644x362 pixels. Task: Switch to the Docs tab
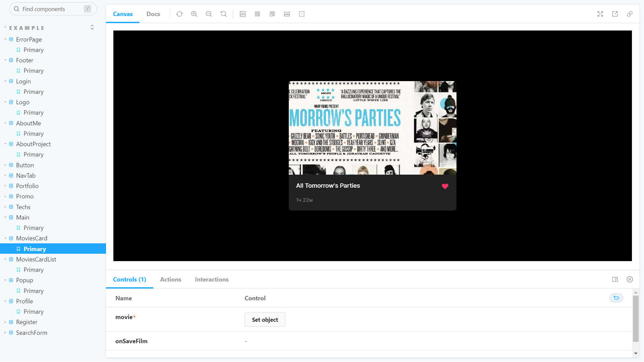(153, 14)
